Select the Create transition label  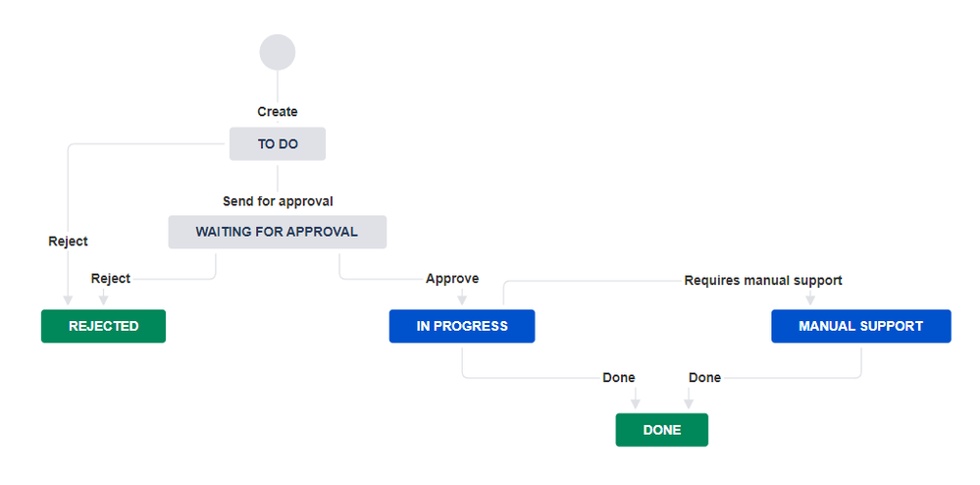(278, 112)
